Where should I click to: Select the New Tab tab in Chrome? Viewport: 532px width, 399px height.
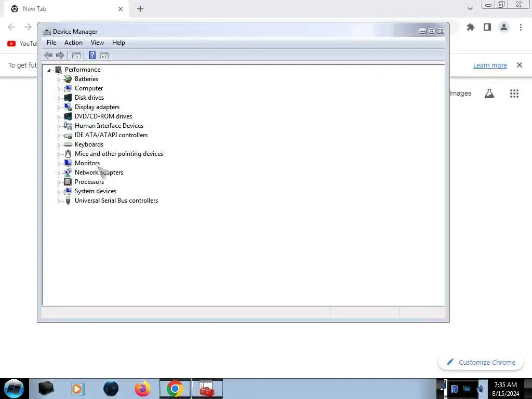[x=66, y=9]
